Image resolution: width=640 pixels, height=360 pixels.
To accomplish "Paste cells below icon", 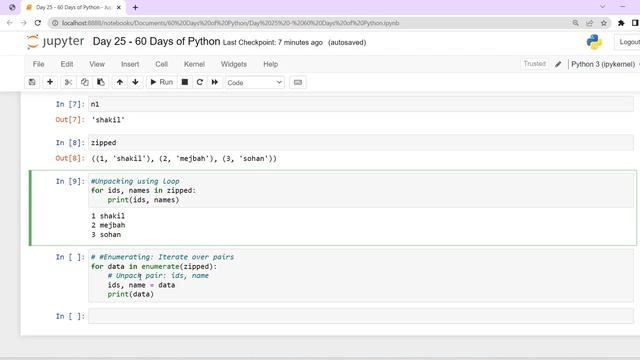I will tap(100, 82).
